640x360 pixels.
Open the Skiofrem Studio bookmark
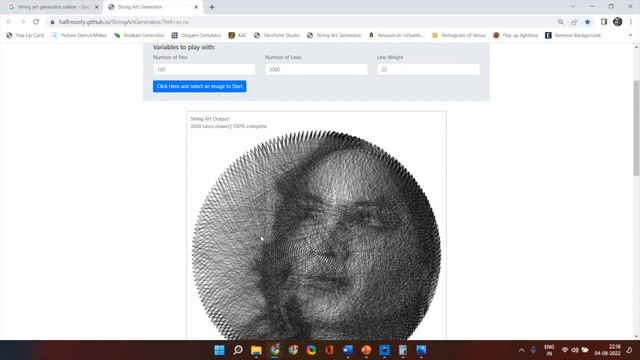[x=277, y=36]
